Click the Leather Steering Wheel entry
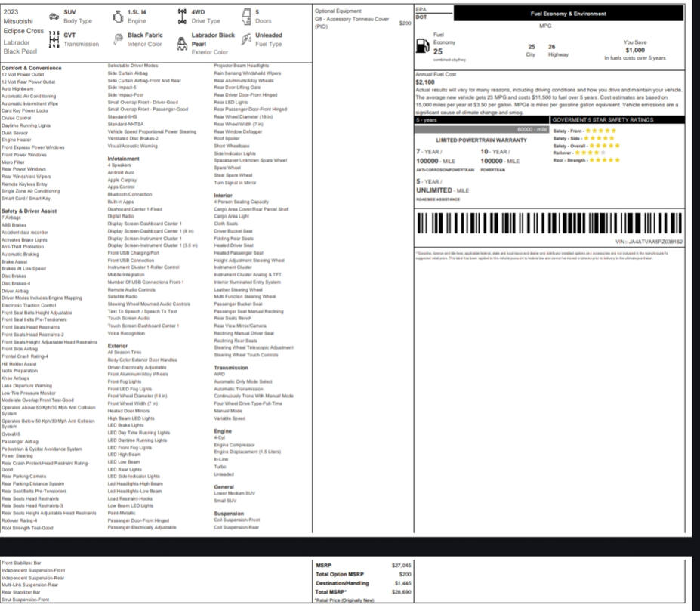 (x=239, y=289)
